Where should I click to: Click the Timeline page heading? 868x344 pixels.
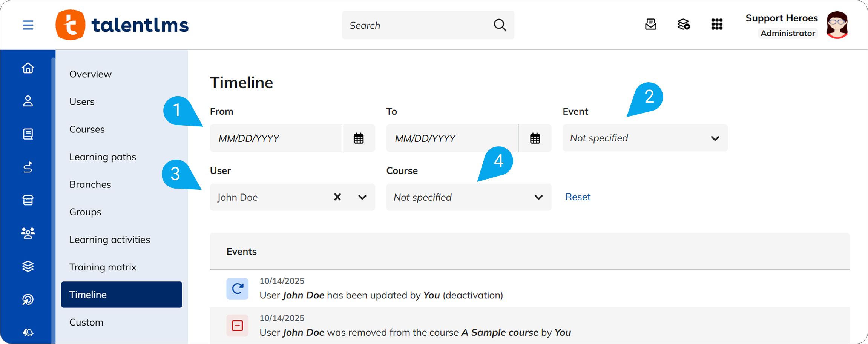(241, 83)
